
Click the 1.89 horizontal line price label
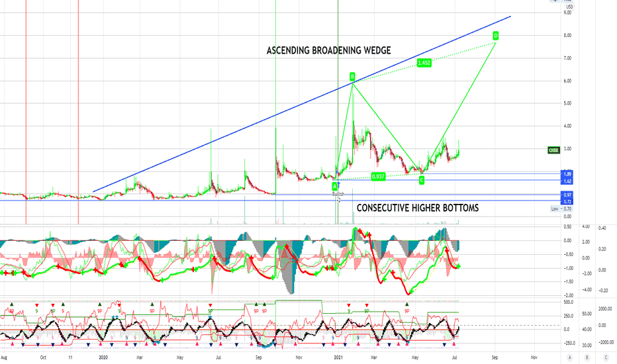tap(567, 174)
